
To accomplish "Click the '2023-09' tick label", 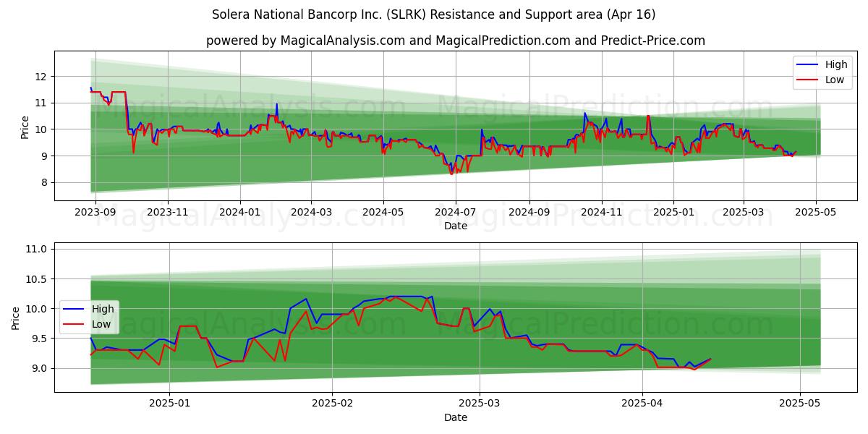I will (x=96, y=213).
